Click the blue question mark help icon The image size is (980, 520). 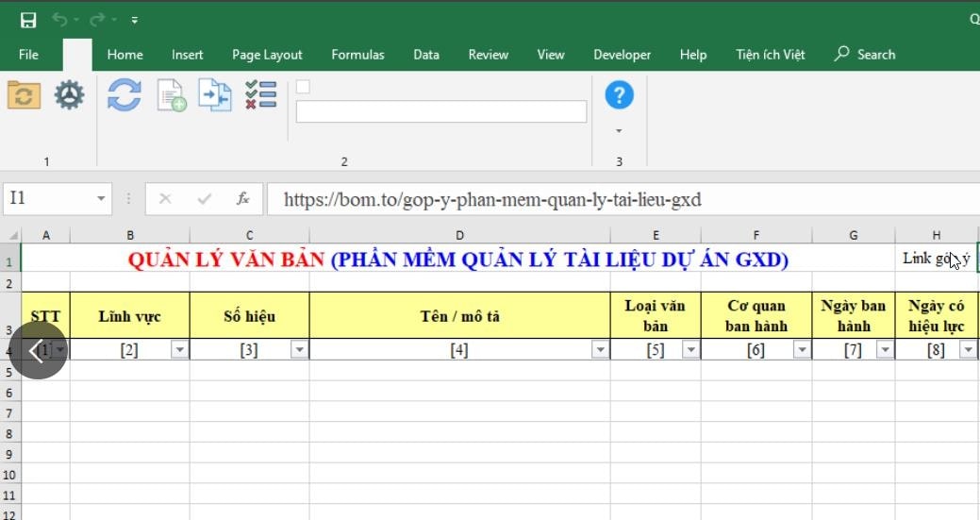(619, 95)
